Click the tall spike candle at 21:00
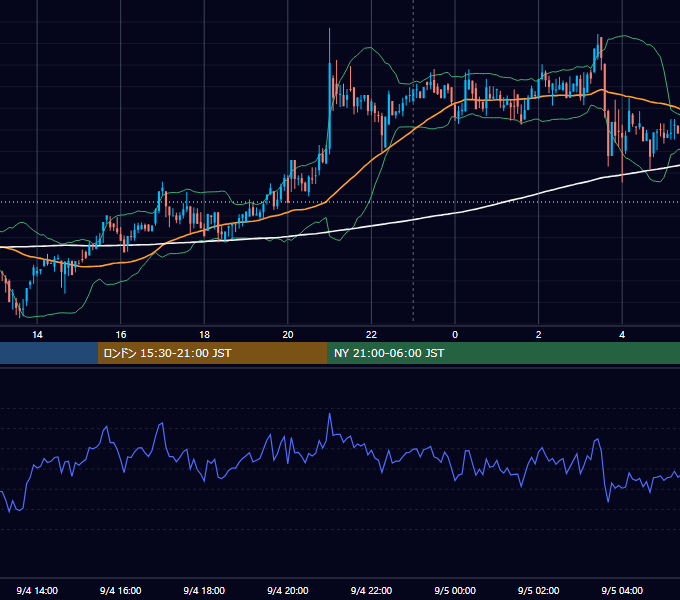680x600 pixels. click(330, 91)
